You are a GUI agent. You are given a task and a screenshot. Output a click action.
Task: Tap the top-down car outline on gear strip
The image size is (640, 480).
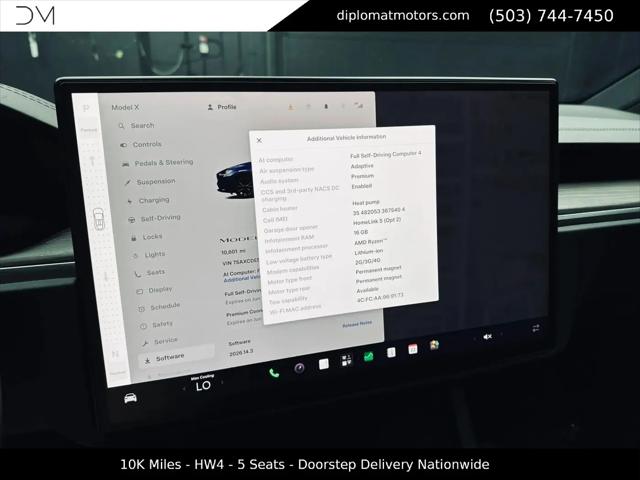98,219
